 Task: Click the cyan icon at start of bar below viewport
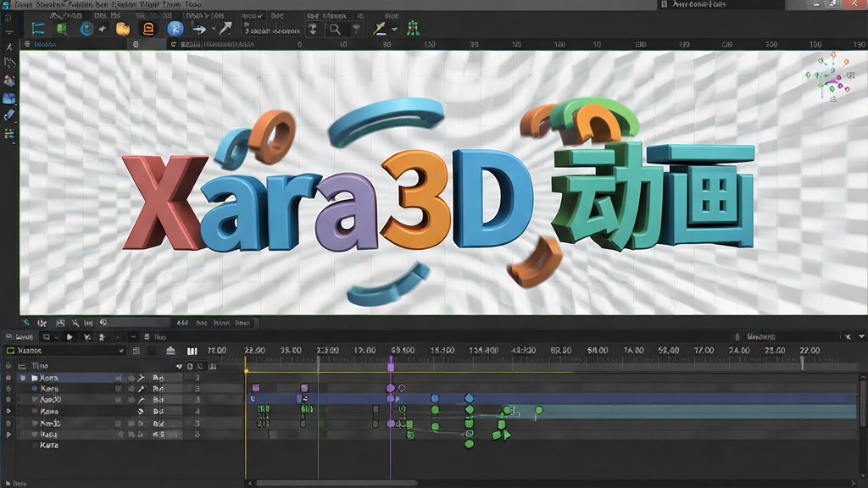click(25, 322)
